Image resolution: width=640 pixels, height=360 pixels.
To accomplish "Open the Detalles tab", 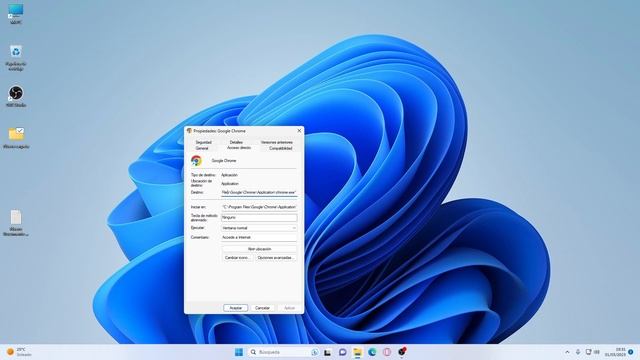I will coord(236,142).
